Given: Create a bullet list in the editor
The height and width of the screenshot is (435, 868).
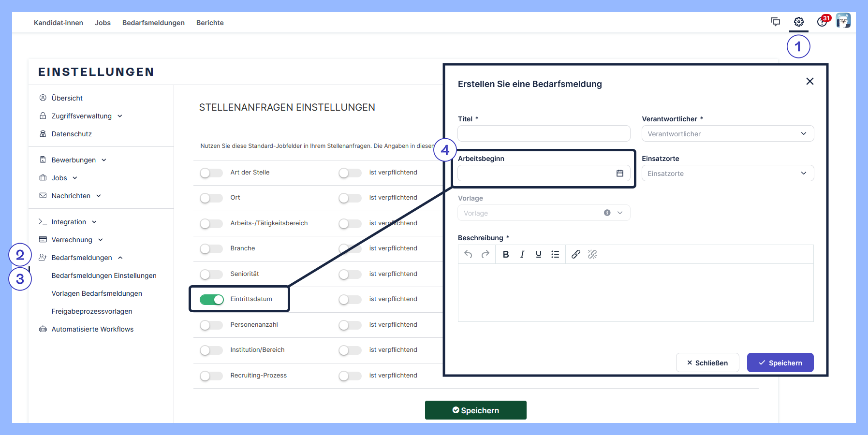Looking at the screenshot, I should [555, 254].
